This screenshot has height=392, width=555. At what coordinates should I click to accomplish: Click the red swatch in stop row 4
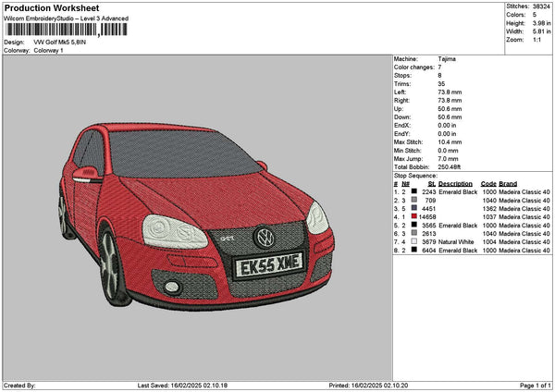click(413, 216)
